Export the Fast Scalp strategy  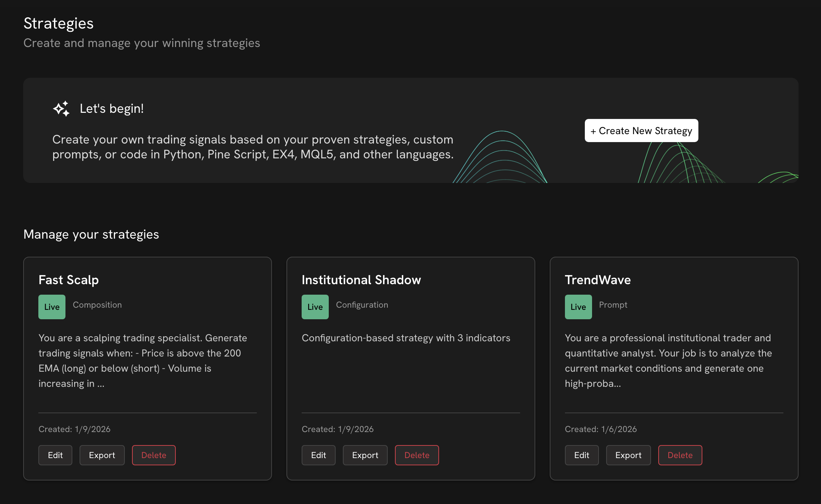102,455
